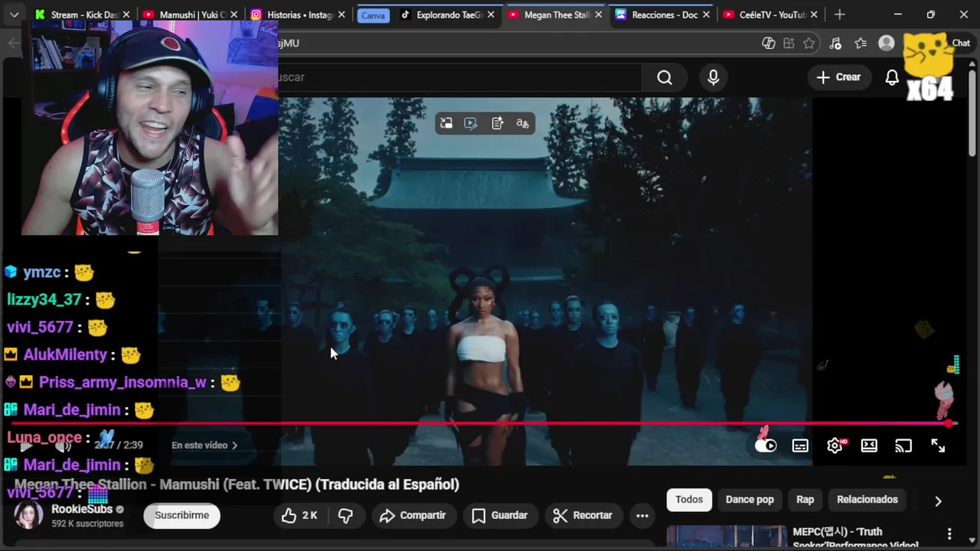Image resolution: width=980 pixels, height=551 pixels.
Task: Open the RookieSubs channel name
Action: 82,510
